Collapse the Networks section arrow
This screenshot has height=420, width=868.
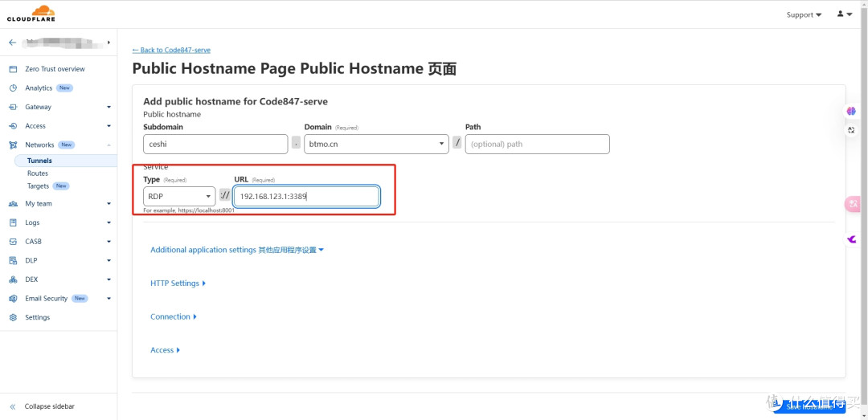tap(108, 145)
